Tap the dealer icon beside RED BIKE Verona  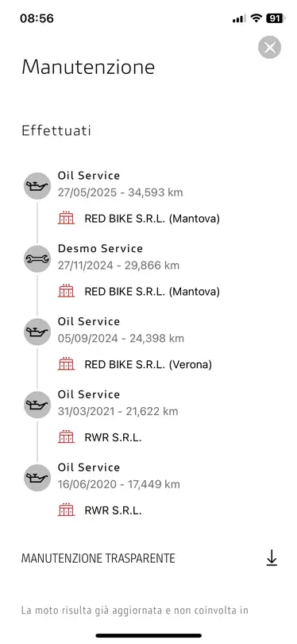[x=66, y=364]
